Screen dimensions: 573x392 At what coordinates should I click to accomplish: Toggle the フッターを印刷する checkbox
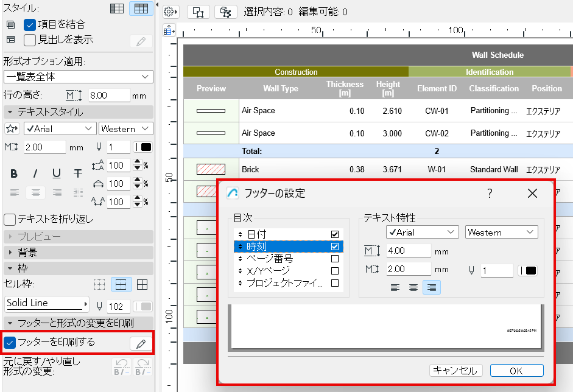10,343
